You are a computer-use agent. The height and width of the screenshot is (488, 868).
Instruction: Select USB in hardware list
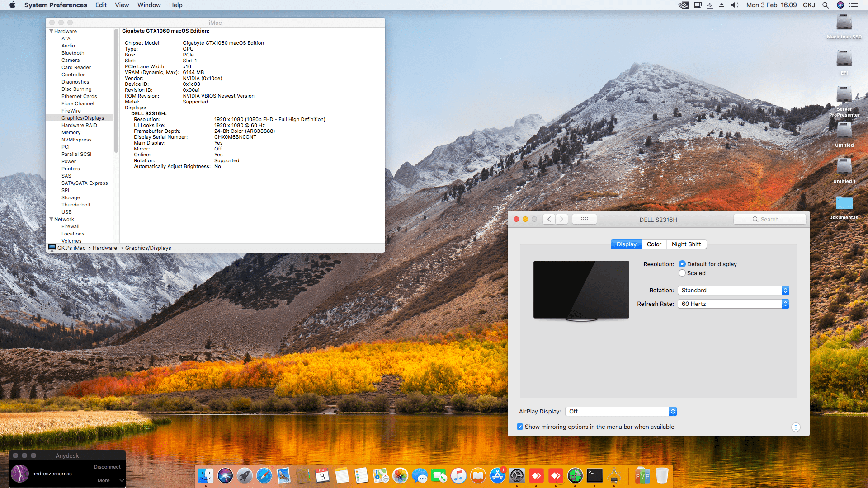(66, 212)
